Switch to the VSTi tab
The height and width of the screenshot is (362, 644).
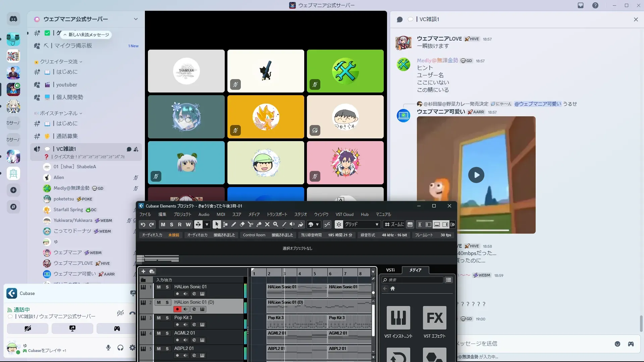click(x=390, y=270)
